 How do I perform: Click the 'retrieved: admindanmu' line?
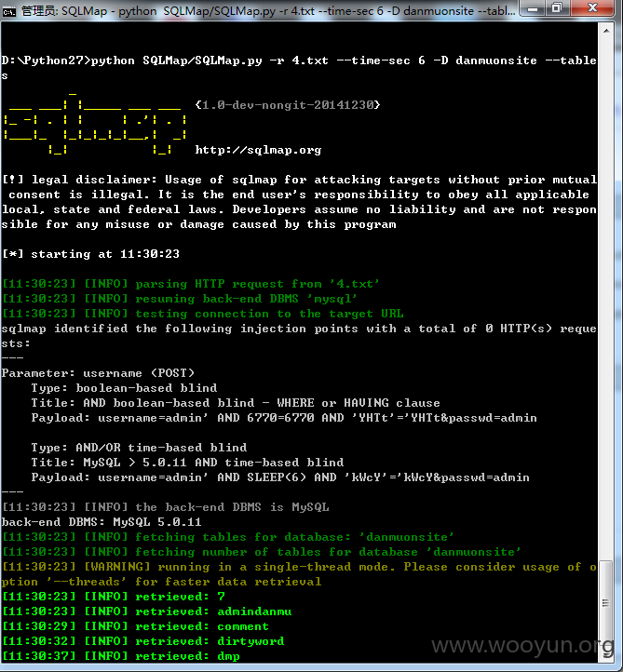coord(147,612)
